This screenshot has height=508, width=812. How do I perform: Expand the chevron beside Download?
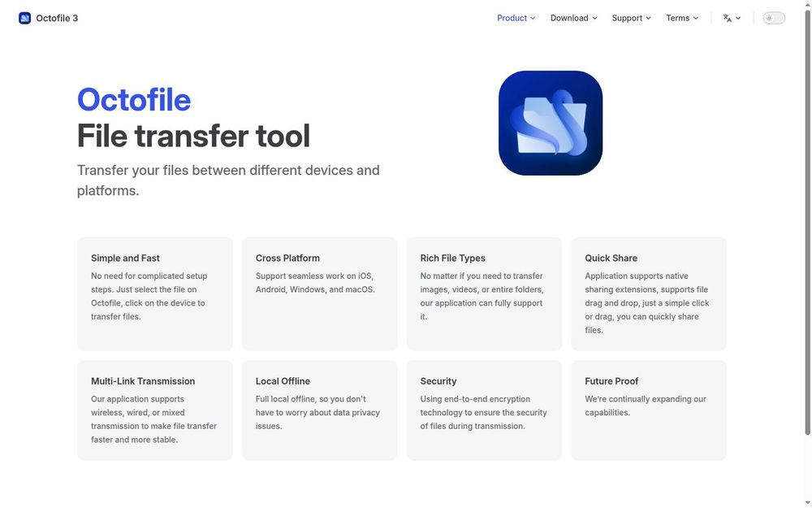coord(594,18)
